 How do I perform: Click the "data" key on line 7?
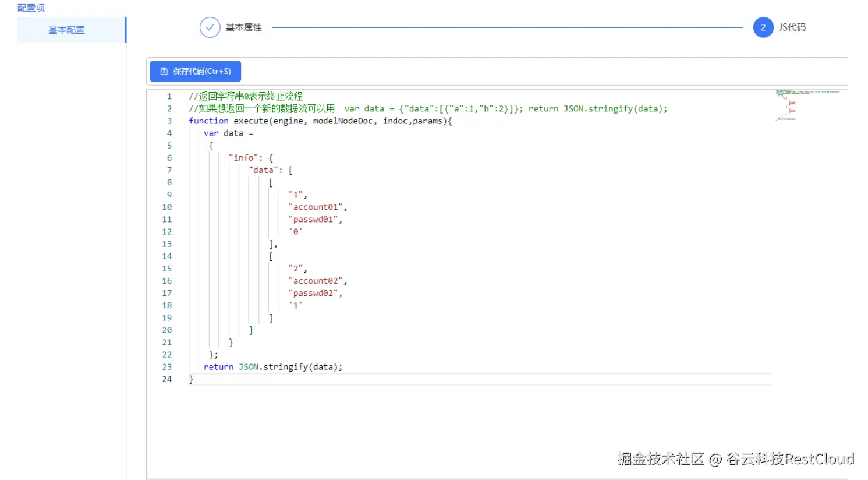tap(265, 170)
